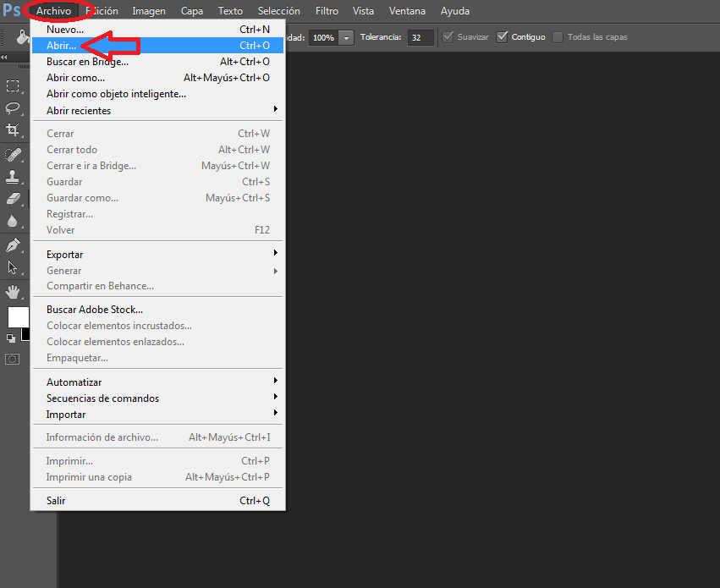Select the Crop tool

point(13,130)
